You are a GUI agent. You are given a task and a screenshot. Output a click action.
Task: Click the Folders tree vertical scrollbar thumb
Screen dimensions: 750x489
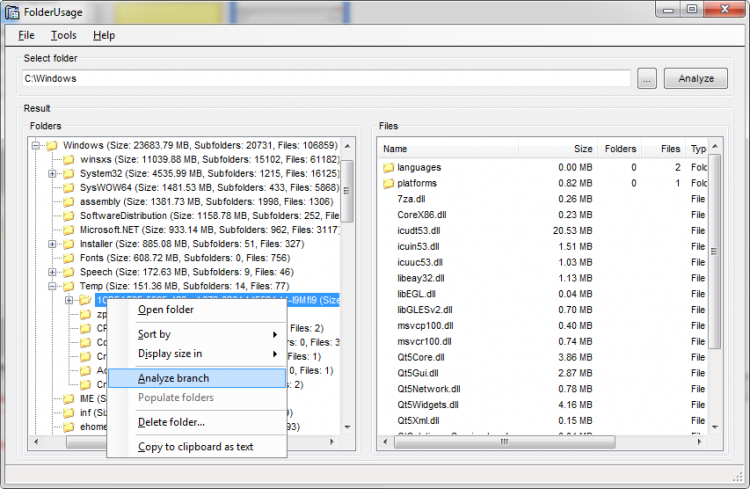pos(347,191)
